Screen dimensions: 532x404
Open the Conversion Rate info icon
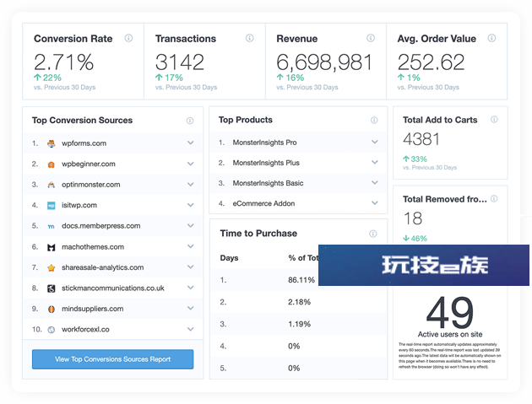coord(128,38)
